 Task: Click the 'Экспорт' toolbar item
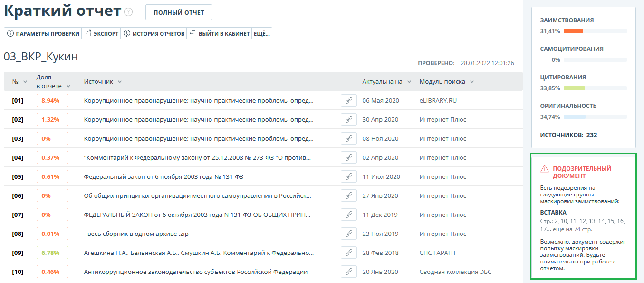101,34
